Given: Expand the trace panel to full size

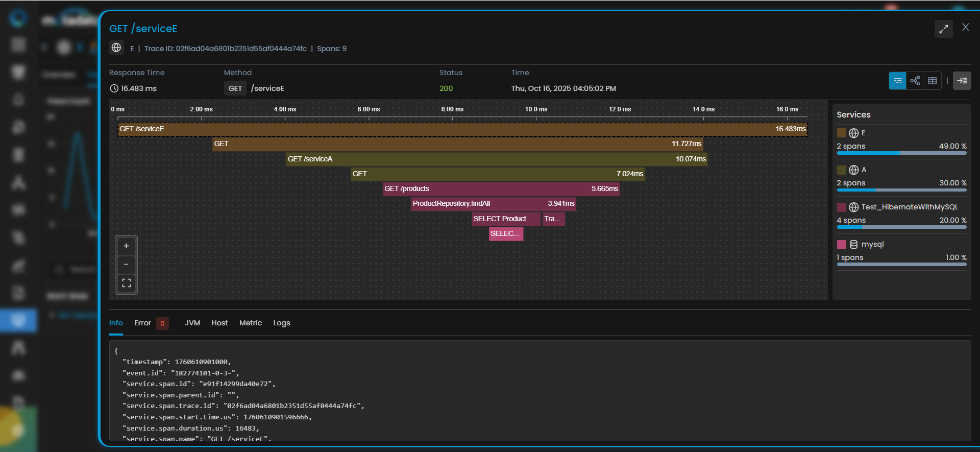Looking at the screenshot, I should coord(943,29).
